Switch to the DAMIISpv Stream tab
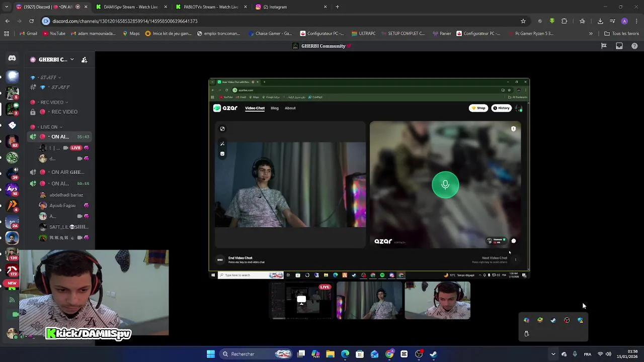 click(x=131, y=7)
